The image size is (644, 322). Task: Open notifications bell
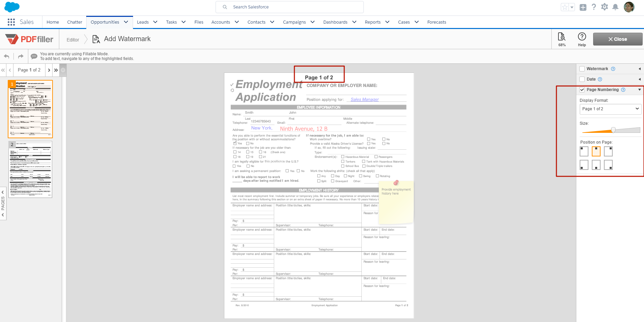click(615, 7)
